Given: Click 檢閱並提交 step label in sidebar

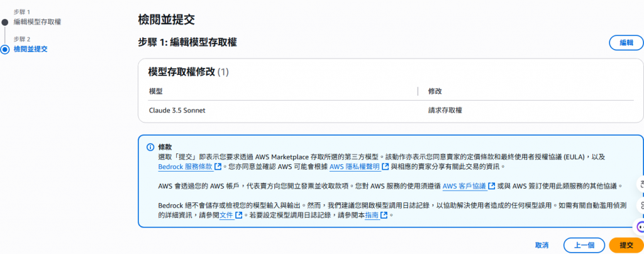Looking at the screenshot, I should pos(30,49).
